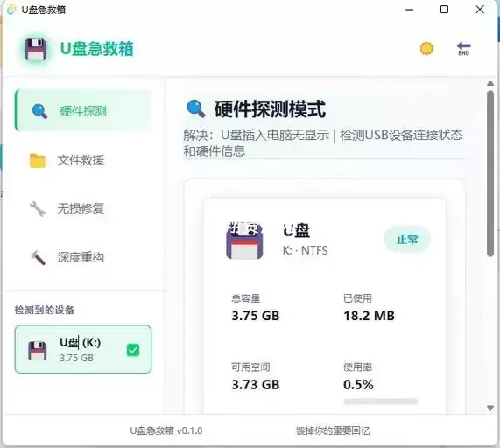Screen dimensions: 500x448
Task: Click the U盘急救箱 title in header
Action: 96,49
